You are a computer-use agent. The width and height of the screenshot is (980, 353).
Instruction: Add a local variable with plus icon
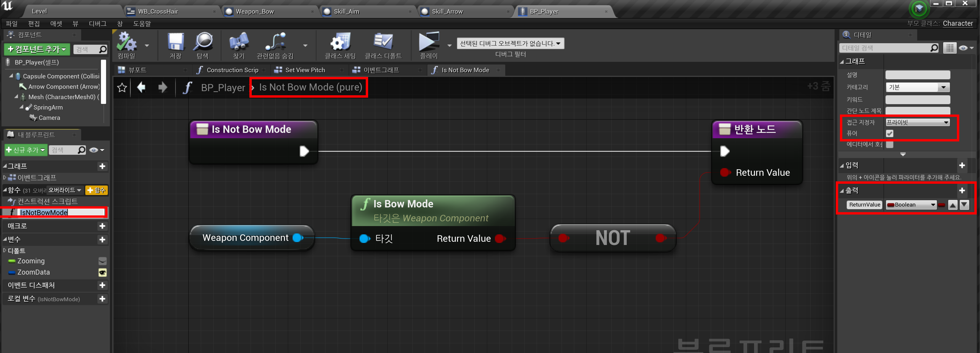[x=102, y=299]
